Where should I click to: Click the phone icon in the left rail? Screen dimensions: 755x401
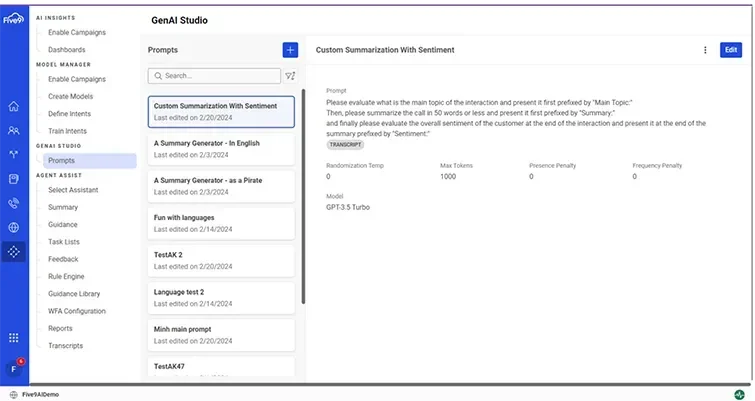[13, 203]
